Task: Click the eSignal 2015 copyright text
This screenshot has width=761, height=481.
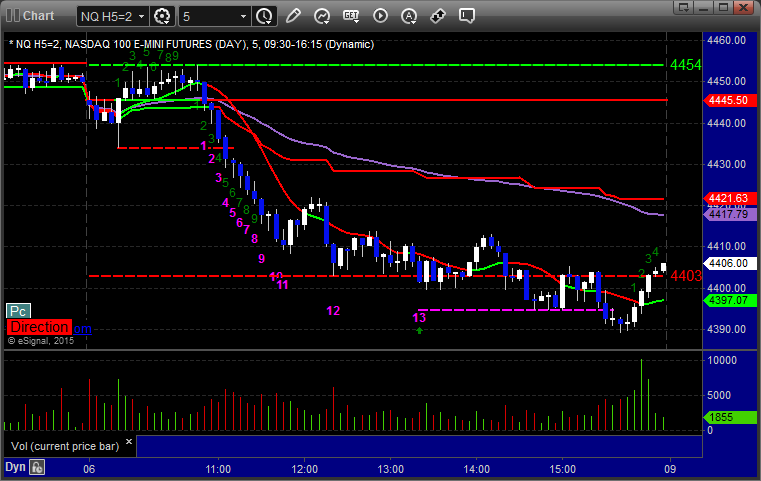Action: click(41, 341)
